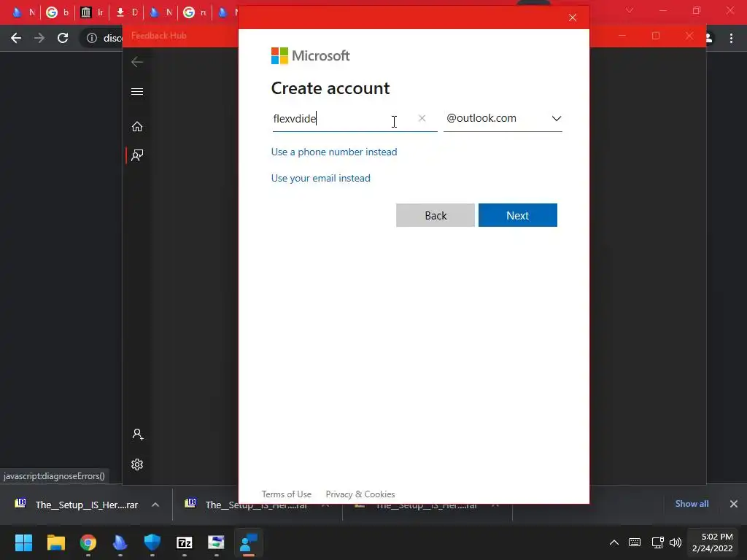Viewport: 747px width, 560px height.
Task: Click Chrome back navigation arrow
Action: point(16,38)
